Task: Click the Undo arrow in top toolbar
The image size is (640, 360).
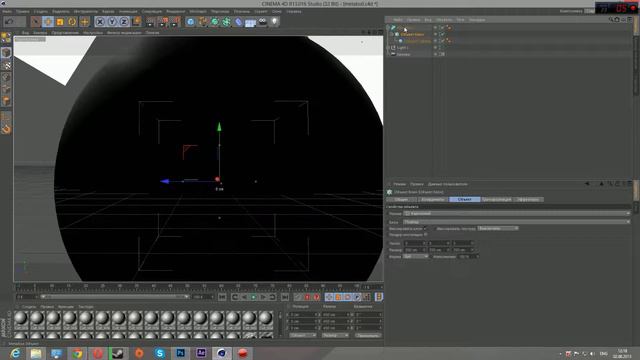Action: click(x=10, y=21)
